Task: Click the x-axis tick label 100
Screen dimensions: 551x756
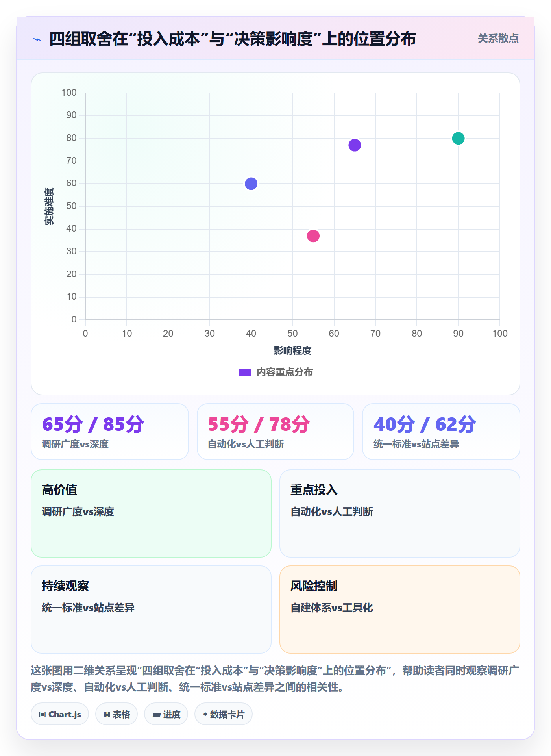Action: point(500,334)
